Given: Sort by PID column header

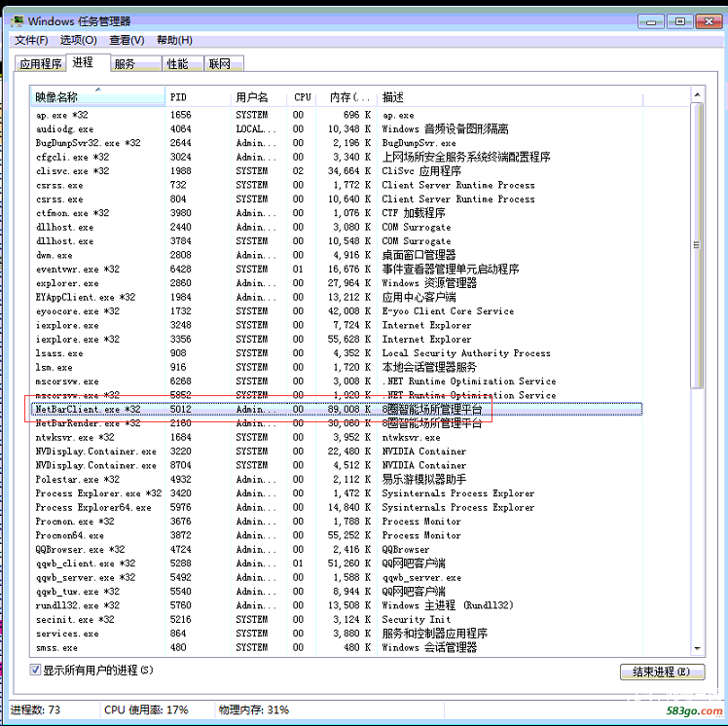Looking at the screenshot, I should coord(198,97).
